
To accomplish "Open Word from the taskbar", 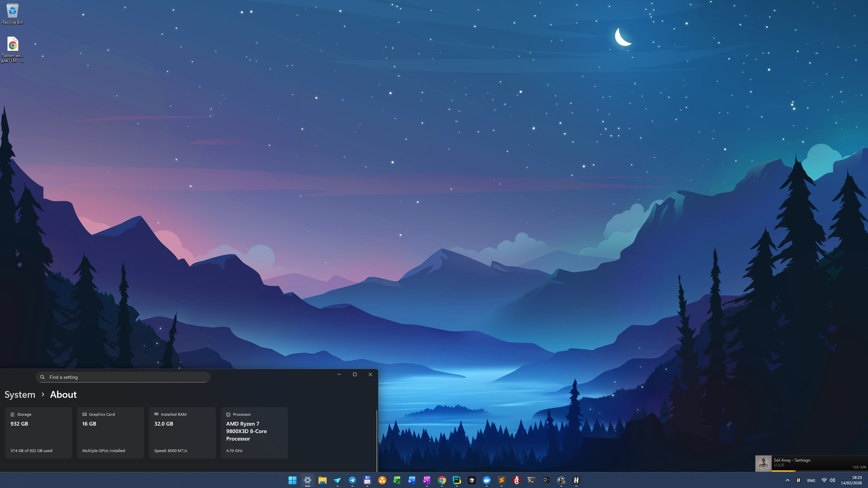I will tap(412, 480).
